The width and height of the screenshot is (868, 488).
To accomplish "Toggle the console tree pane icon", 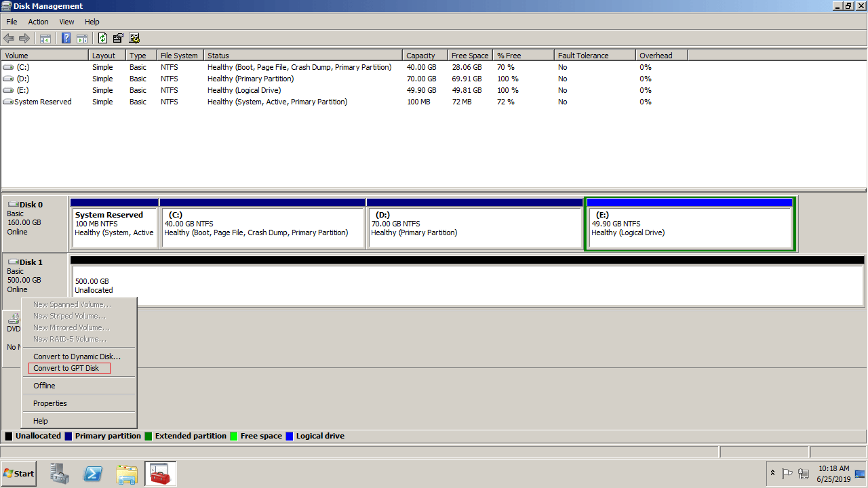I will (45, 39).
